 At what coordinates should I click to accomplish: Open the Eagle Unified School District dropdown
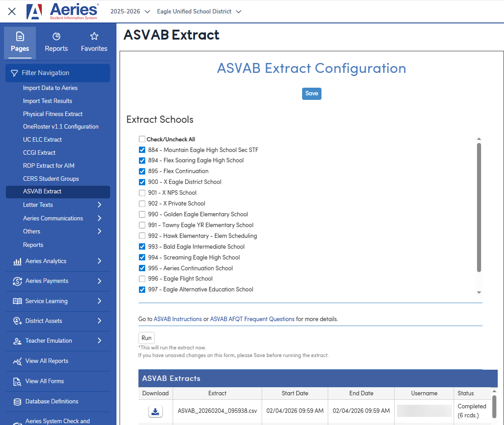tap(199, 12)
